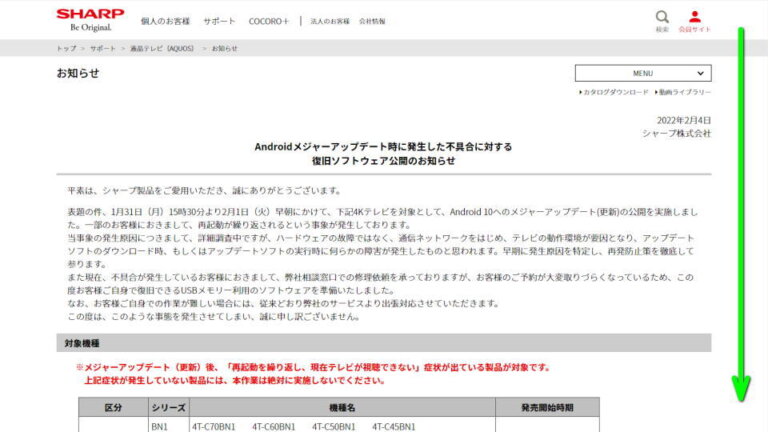Open the member site person icon
Viewport: 768px width, 432px height.
click(x=695, y=19)
